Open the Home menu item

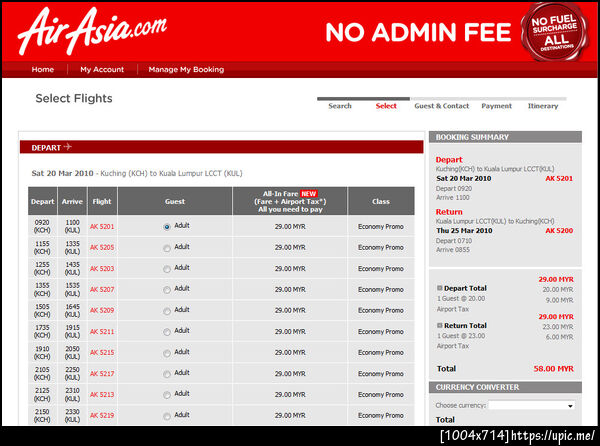tap(43, 70)
